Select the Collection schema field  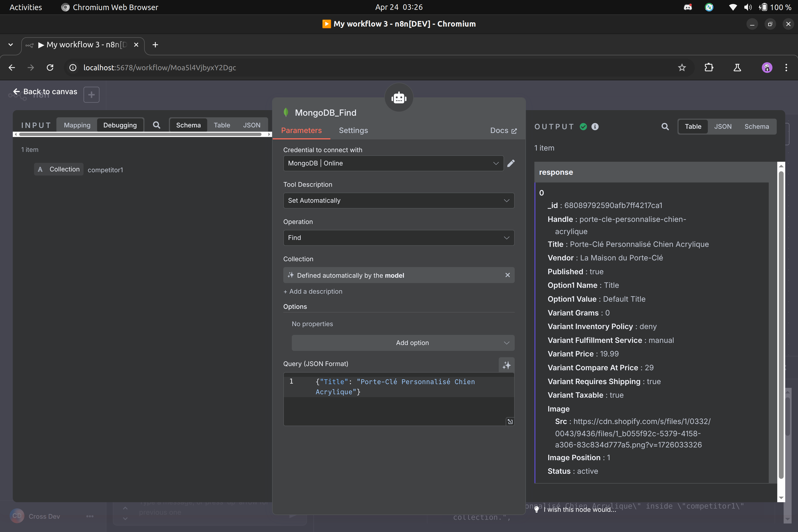(59, 169)
